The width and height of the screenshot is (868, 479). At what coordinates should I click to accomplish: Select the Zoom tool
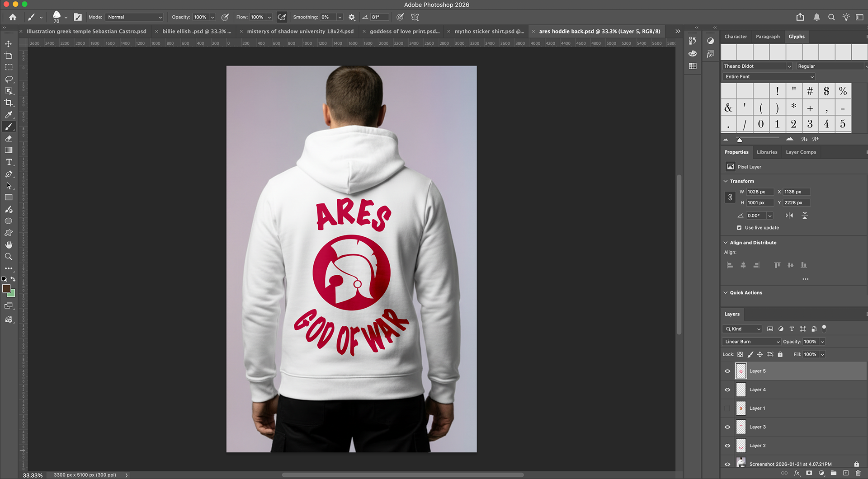pyautogui.click(x=9, y=256)
